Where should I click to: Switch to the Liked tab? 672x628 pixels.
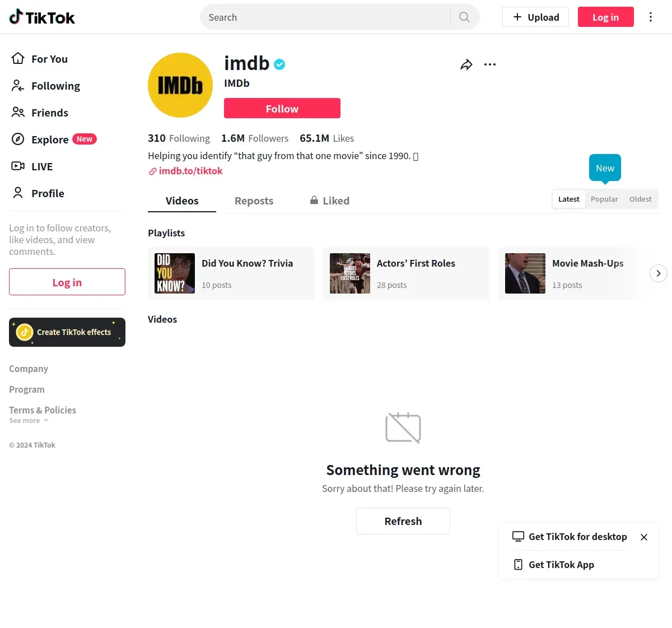(330, 201)
